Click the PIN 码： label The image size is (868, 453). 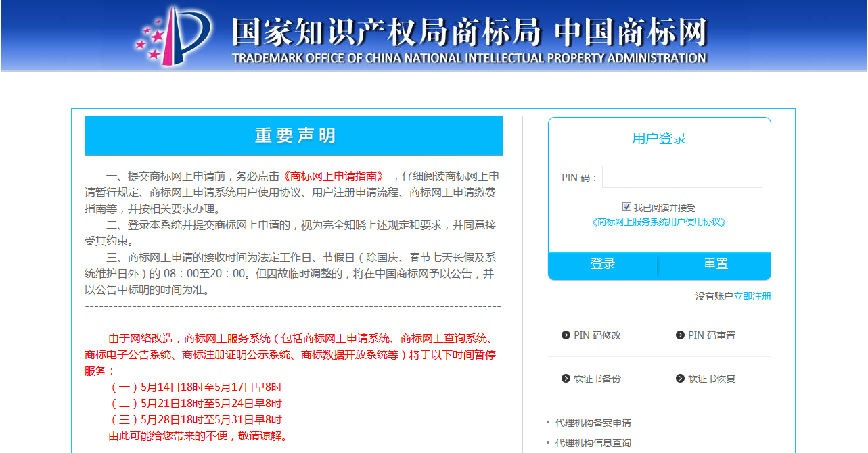pos(580,178)
